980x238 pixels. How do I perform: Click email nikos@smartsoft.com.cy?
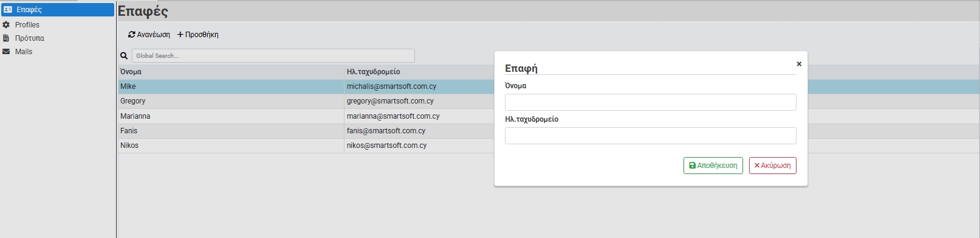pos(386,145)
